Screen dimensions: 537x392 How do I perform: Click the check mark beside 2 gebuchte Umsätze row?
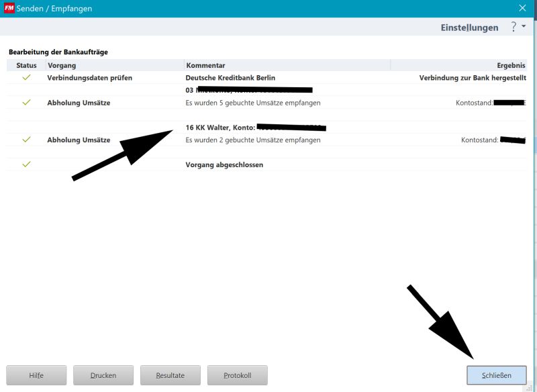26,140
